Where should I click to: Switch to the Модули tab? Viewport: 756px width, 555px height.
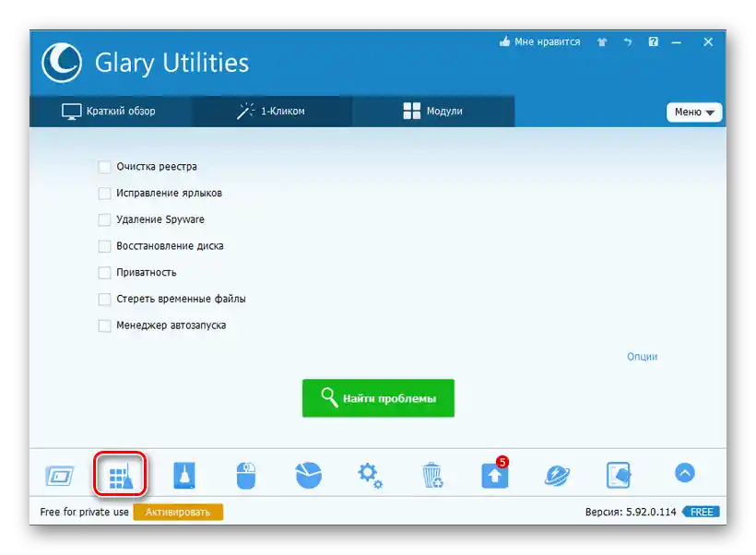(x=433, y=111)
